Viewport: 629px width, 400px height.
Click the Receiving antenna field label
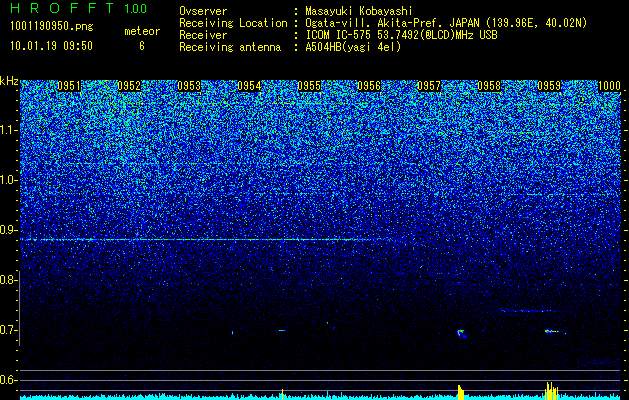tap(230, 47)
